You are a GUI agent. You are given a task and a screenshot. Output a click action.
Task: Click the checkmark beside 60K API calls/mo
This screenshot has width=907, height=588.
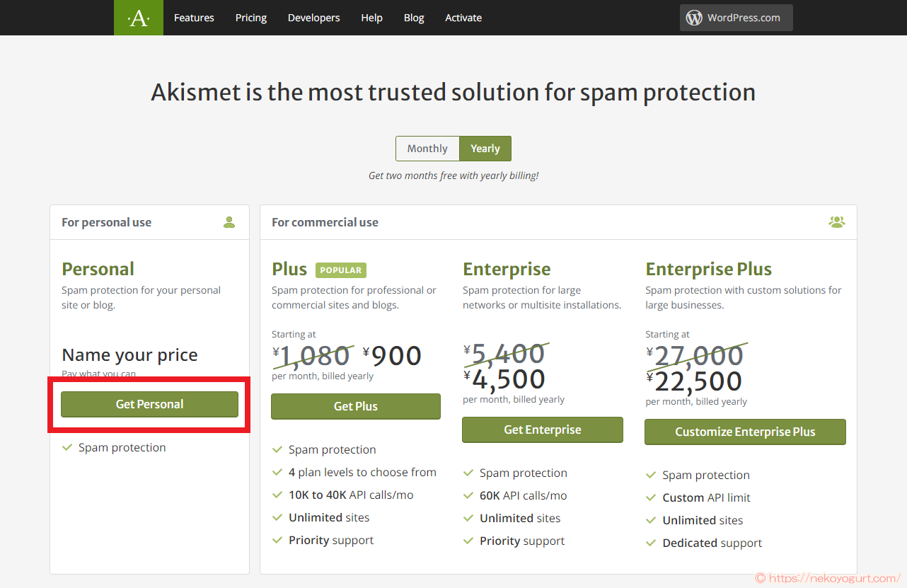click(x=468, y=495)
